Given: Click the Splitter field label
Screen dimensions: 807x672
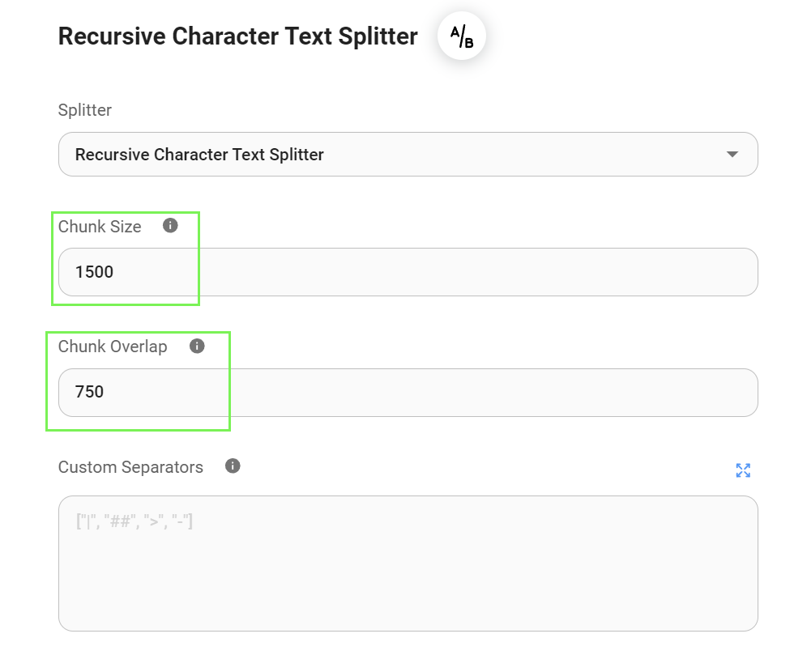Looking at the screenshot, I should (85, 110).
